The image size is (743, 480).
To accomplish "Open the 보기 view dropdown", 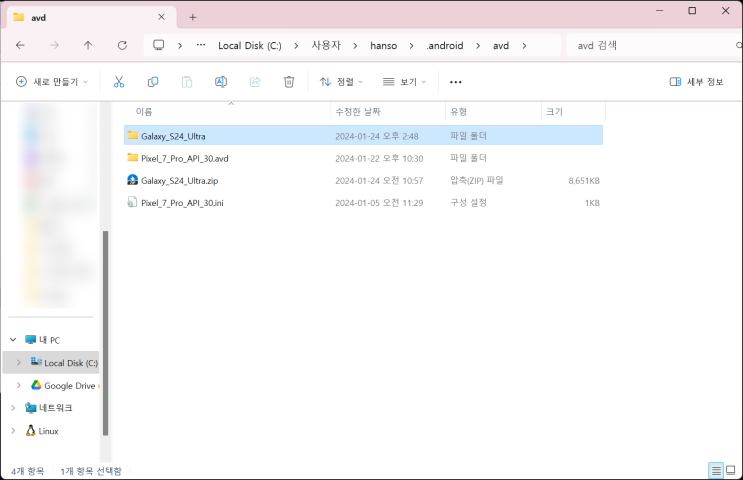I will (x=404, y=82).
